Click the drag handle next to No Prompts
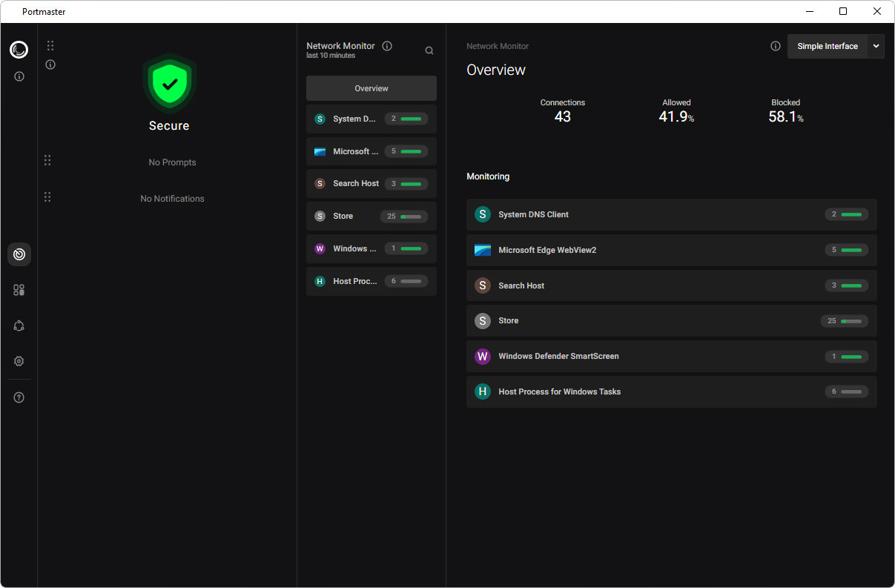895x588 pixels. point(47,160)
